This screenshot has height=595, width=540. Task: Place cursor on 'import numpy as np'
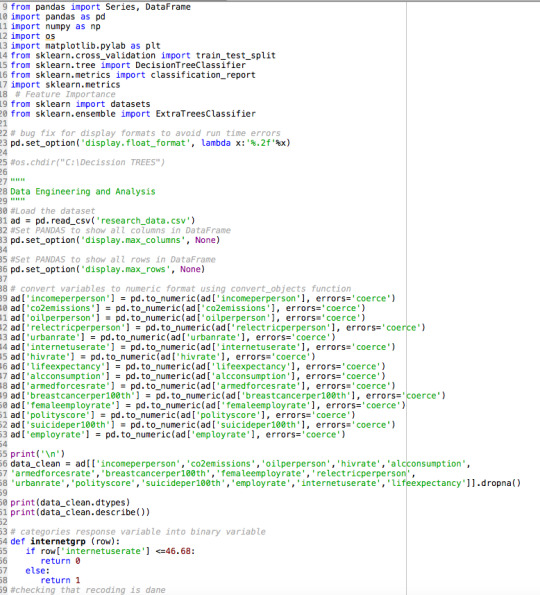55,26
